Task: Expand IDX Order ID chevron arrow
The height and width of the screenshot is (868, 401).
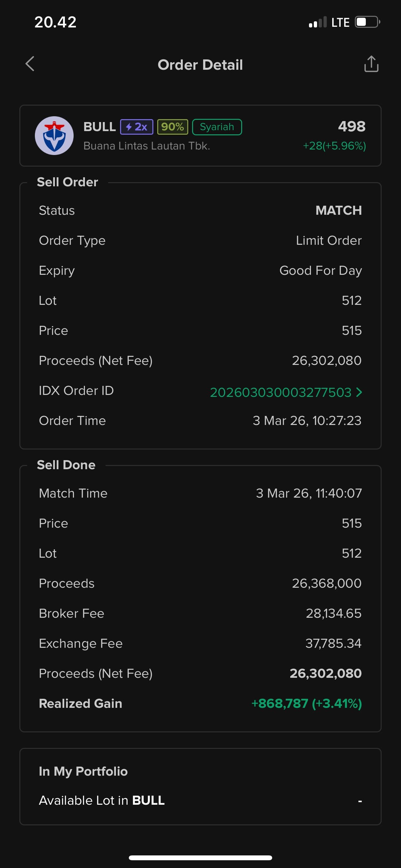Action: (359, 392)
